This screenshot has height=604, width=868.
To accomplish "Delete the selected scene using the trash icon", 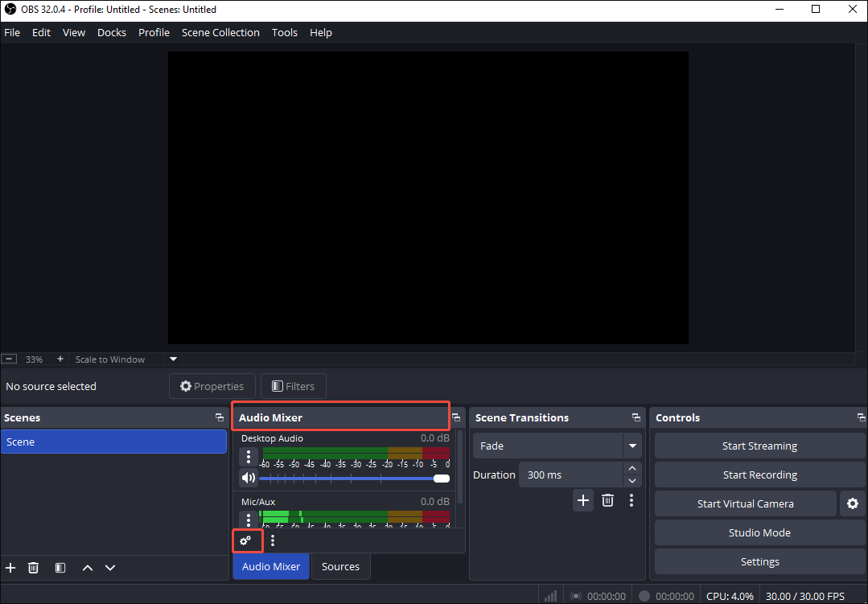I will click(x=33, y=567).
